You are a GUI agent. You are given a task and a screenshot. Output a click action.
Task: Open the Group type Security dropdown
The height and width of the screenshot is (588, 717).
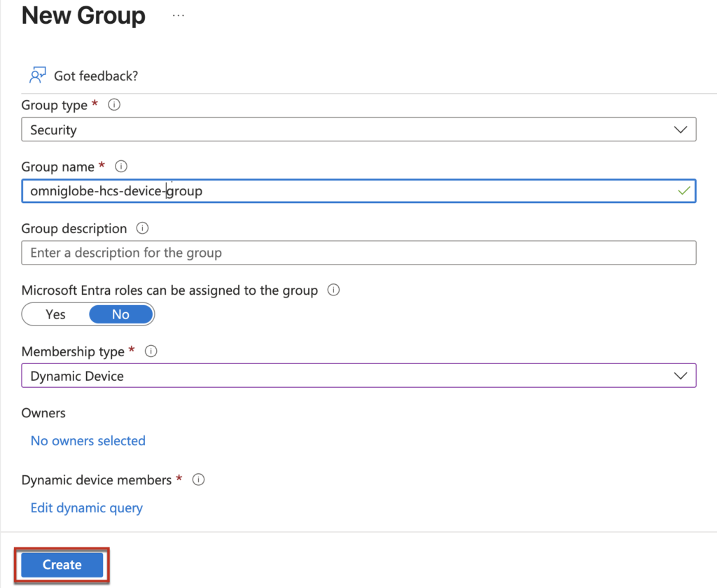pos(350,129)
